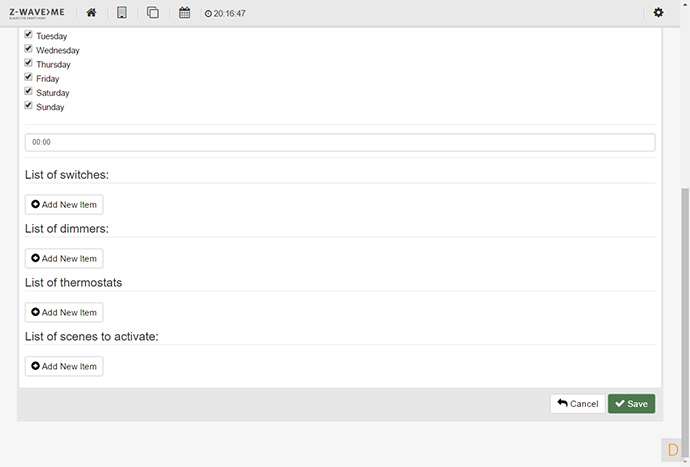The width and height of the screenshot is (690, 467).
Task: Open the devices tablet icon
Action: coord(122,13)
